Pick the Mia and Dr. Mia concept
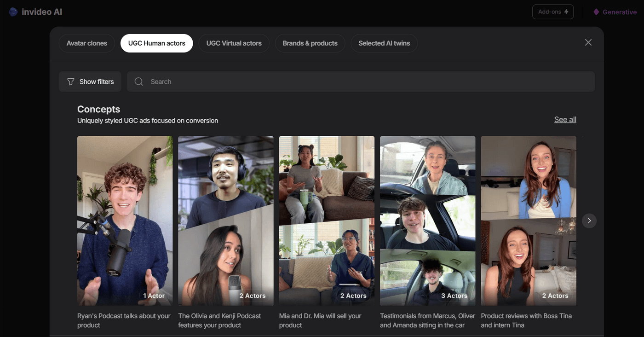 coord(327,221)
